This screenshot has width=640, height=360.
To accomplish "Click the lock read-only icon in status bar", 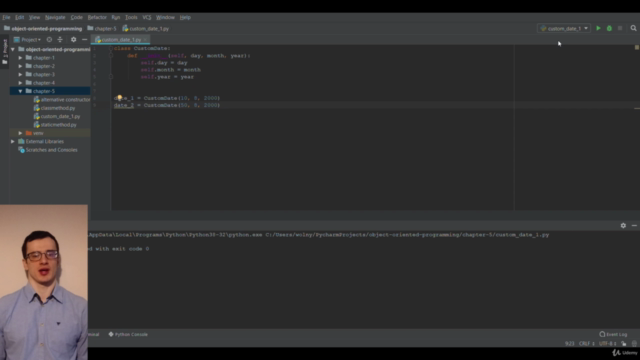I will (x=624, y=343).
